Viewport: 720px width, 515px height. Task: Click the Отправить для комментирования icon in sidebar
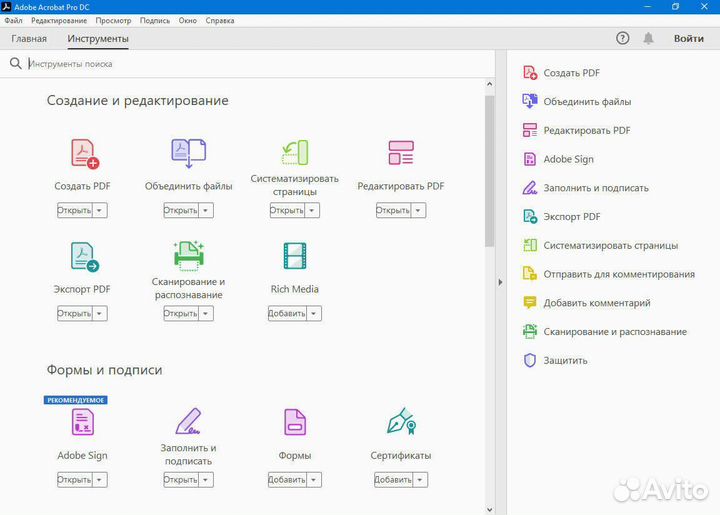[x=530, y=274]
